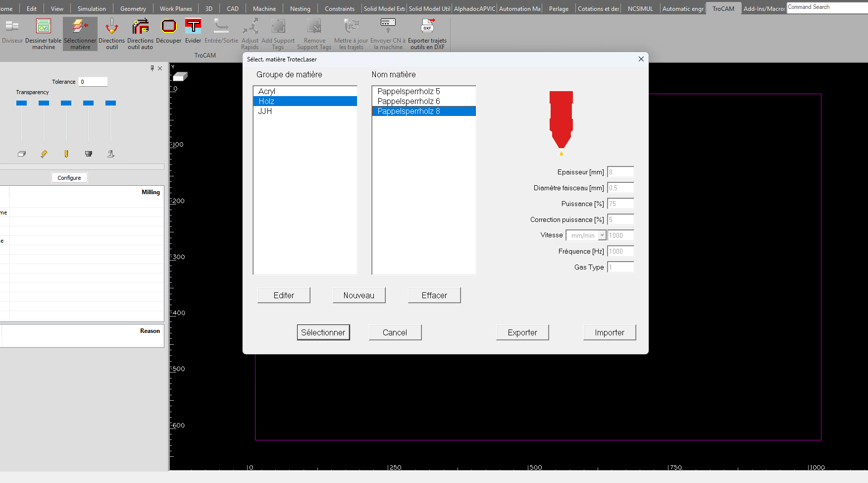The image size is (868, 483).
Task: Click the Exporter button
Action: pos(522,332)
